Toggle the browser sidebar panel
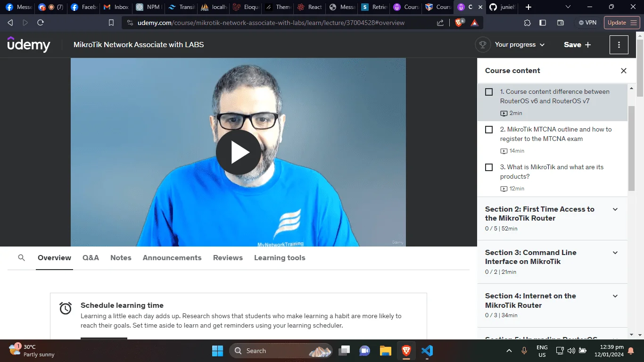644x362 pixels. (543, 23)
